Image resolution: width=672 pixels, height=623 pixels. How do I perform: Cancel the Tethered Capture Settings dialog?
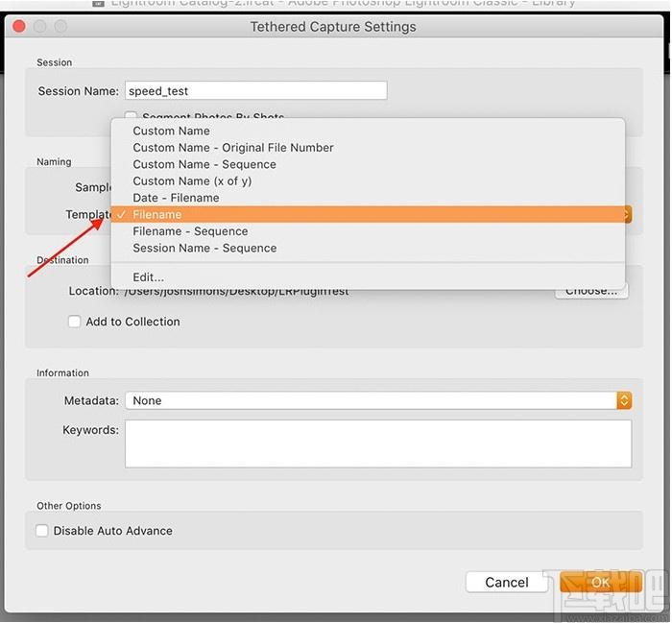click(x=507, y=583)
